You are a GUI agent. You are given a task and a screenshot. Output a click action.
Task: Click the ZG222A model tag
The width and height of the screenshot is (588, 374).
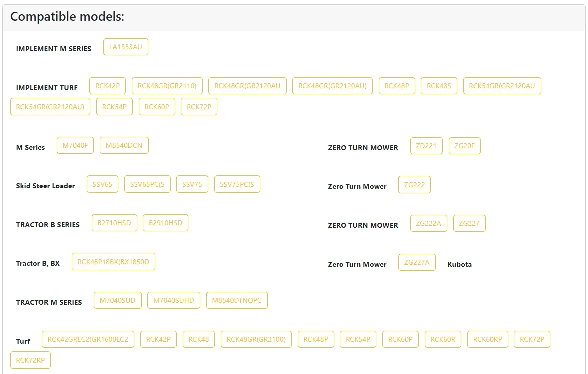tap(428, 223)
